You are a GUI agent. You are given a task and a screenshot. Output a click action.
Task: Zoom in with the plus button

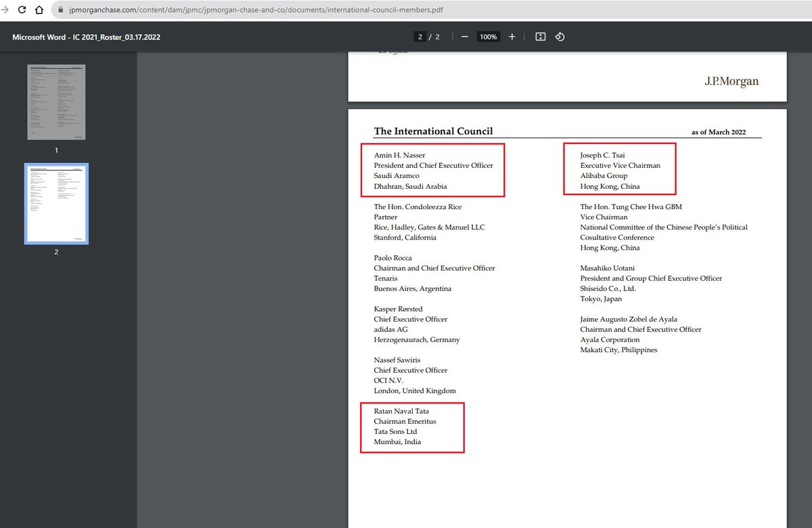512,37
